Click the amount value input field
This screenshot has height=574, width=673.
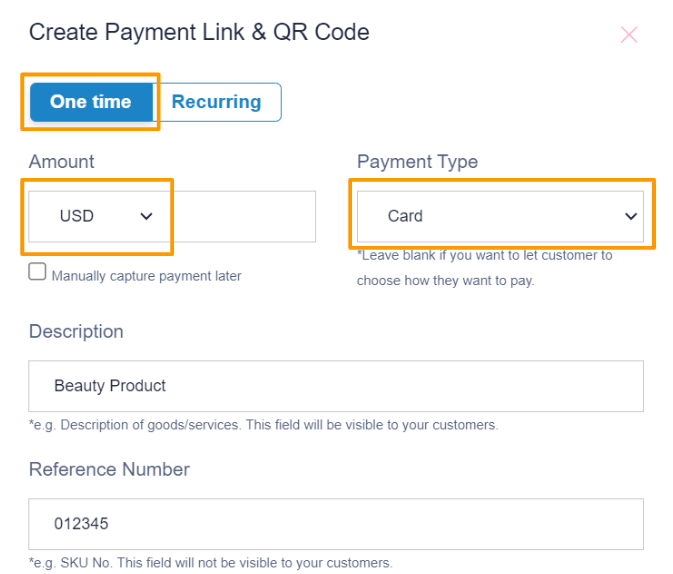[x=242, y=216]
